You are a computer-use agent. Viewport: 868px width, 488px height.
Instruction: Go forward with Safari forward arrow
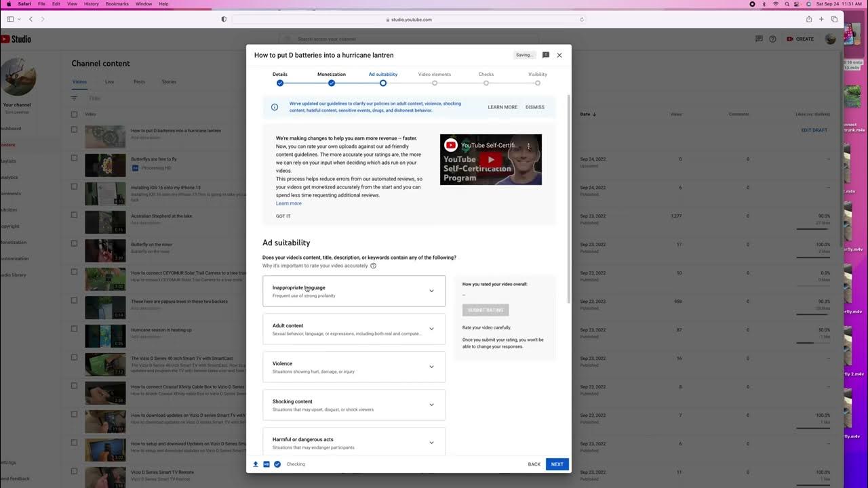point(43,19)
